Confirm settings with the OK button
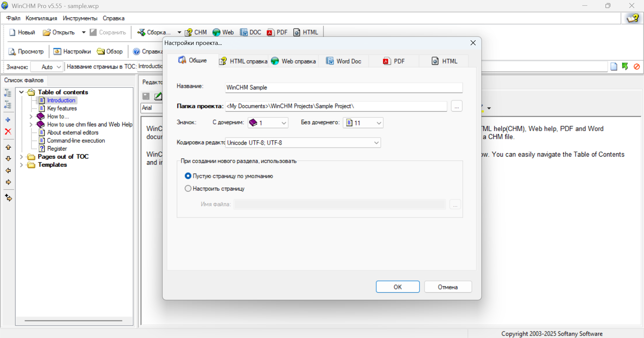644x338 pixels. (x=397, y=287)
